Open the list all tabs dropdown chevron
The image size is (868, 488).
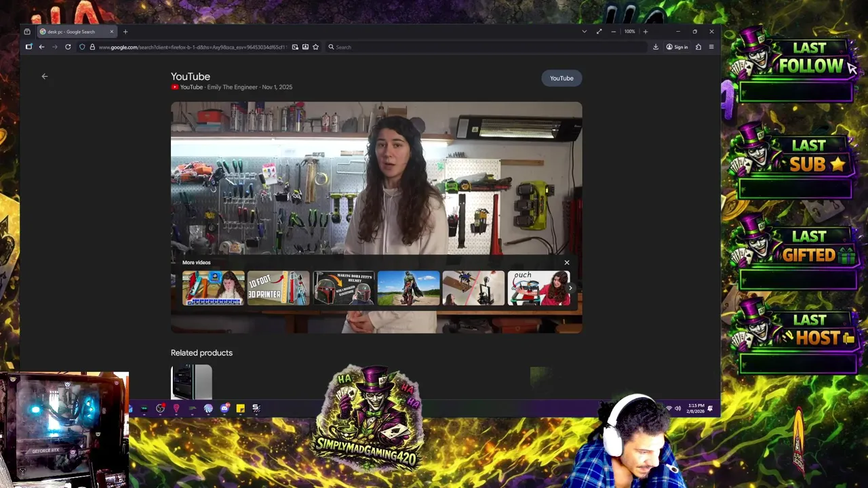pos(584,32)
